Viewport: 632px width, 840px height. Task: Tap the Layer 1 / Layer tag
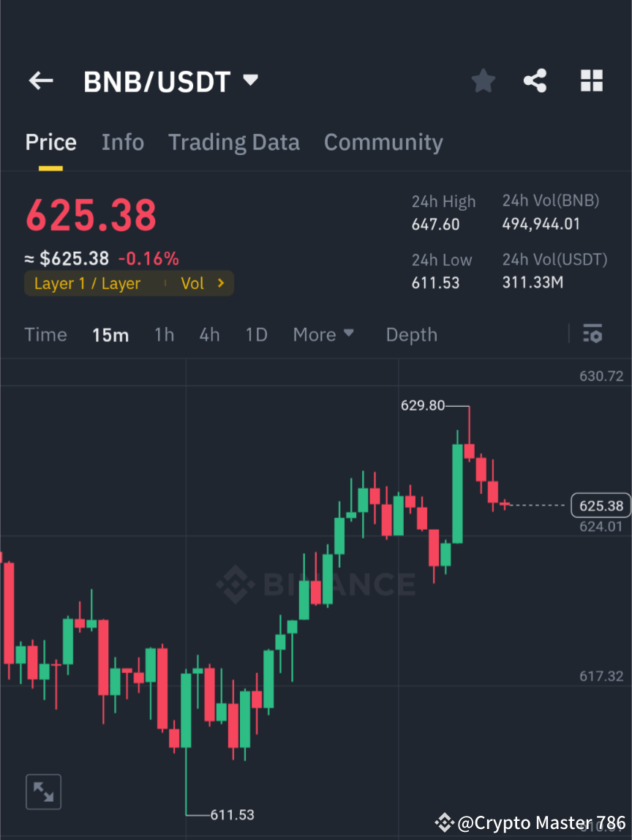click(87, 283)
